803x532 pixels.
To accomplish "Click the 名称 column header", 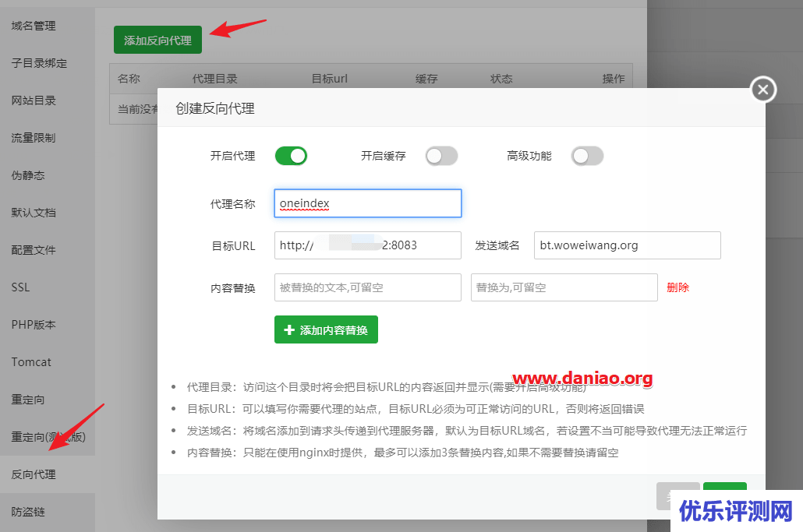I will point(129,78).
